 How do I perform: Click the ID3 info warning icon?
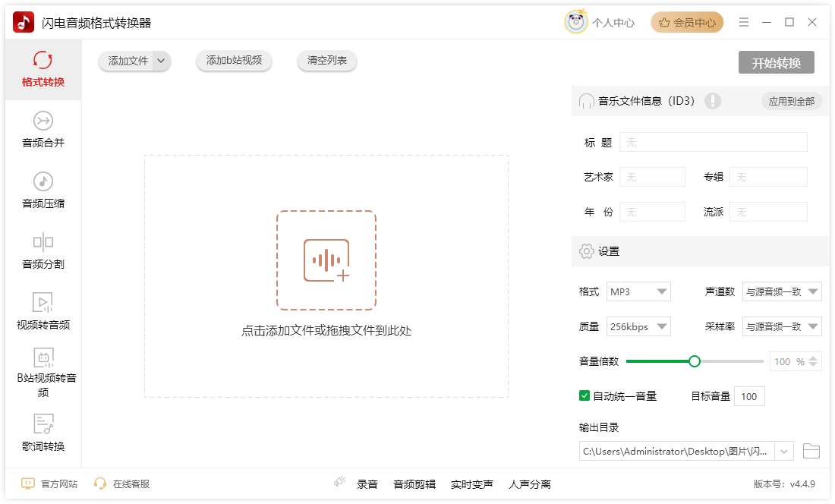tap(712, 101)
